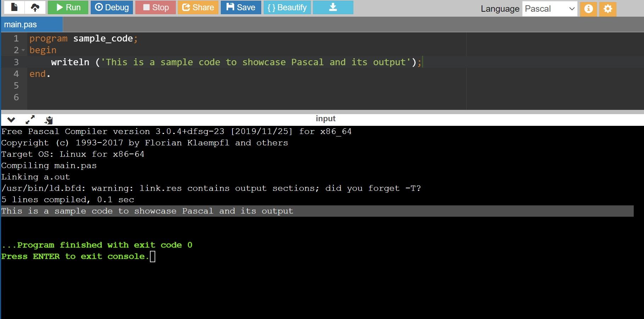Beautify the source code
Viewport: 644px width, 319px height.
click(287, 7)
